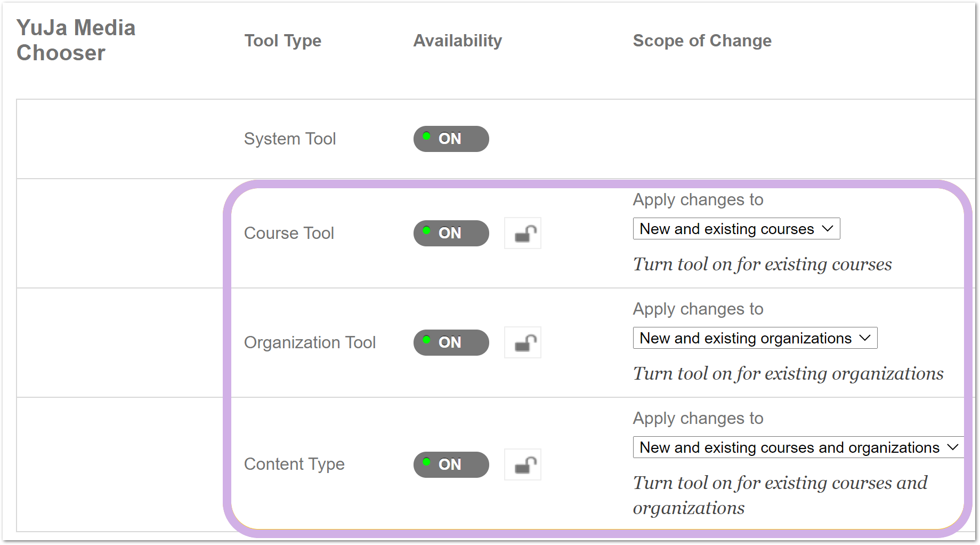Click the Content Type unlock padlock icon
980x545 pixels.
pyautogui.click(x=523, y=464)
